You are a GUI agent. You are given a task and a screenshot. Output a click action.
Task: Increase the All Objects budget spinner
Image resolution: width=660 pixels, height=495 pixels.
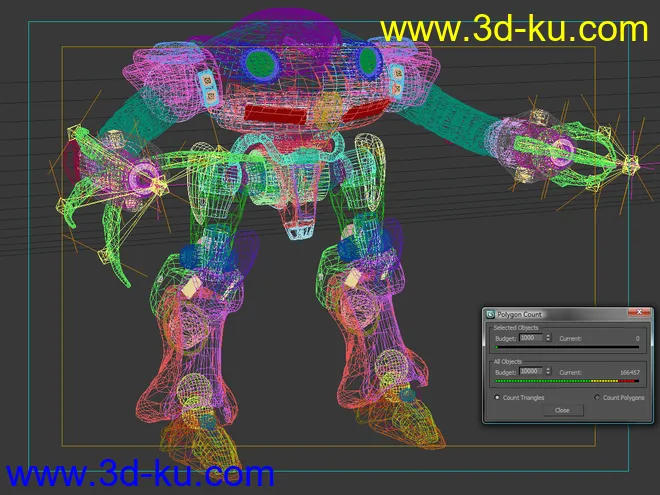coord(548,369)
